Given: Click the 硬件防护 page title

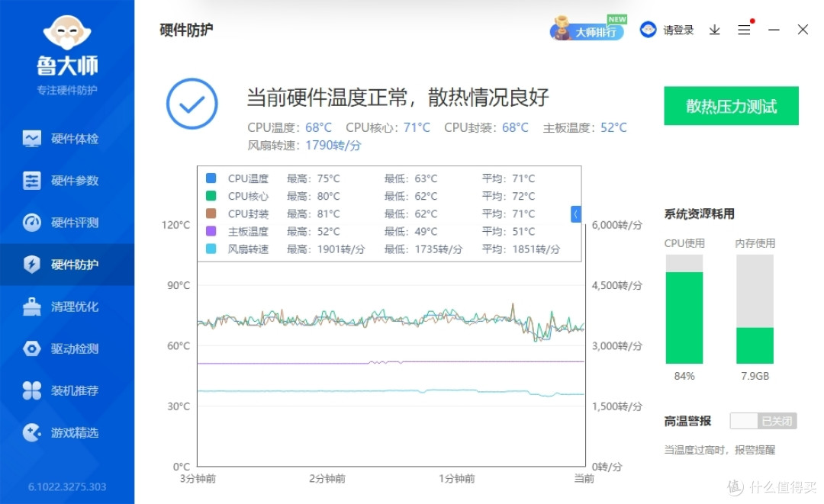Looking at the screenshot, I should click(x=186, y=30).
